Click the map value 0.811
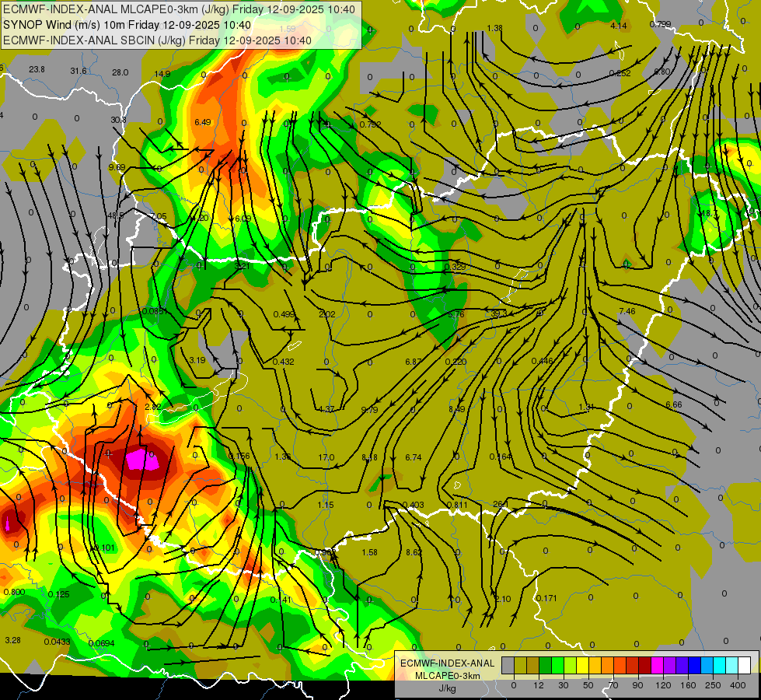The image size is (761, 700). [x=457, y=505]
